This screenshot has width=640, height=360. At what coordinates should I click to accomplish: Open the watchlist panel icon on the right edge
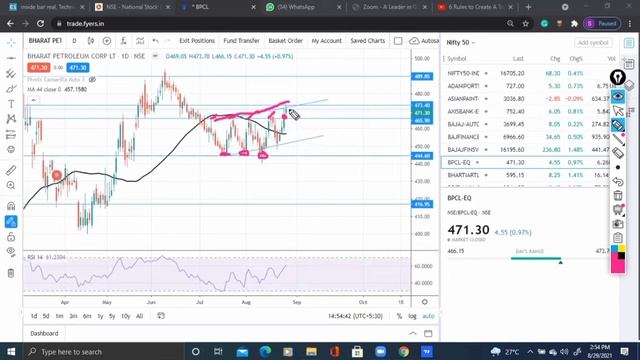629,42
